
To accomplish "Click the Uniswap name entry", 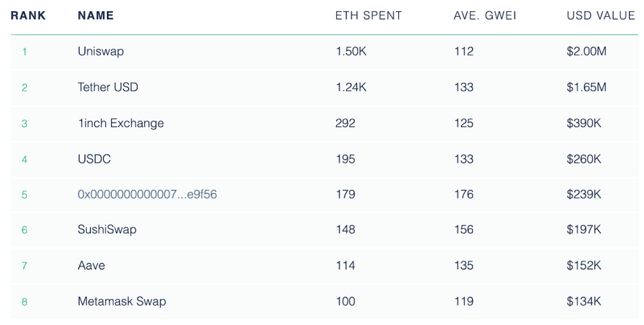I will point(101,52).
